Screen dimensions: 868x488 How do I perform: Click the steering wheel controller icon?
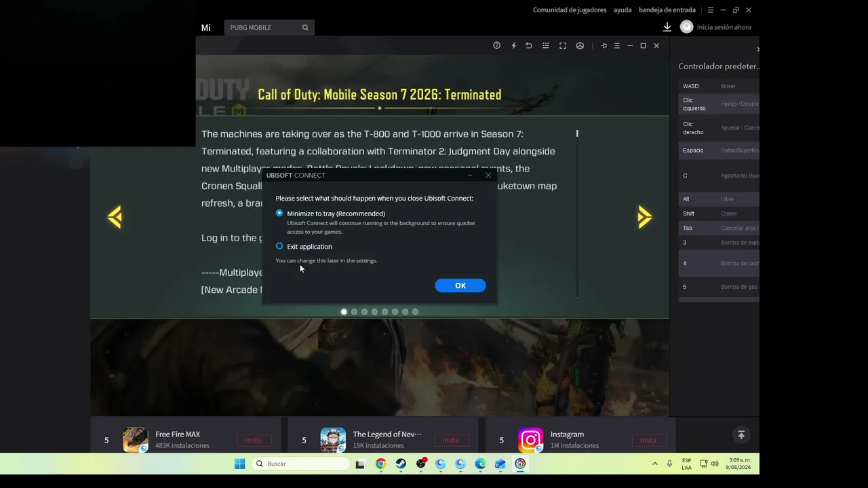(580, 45)
